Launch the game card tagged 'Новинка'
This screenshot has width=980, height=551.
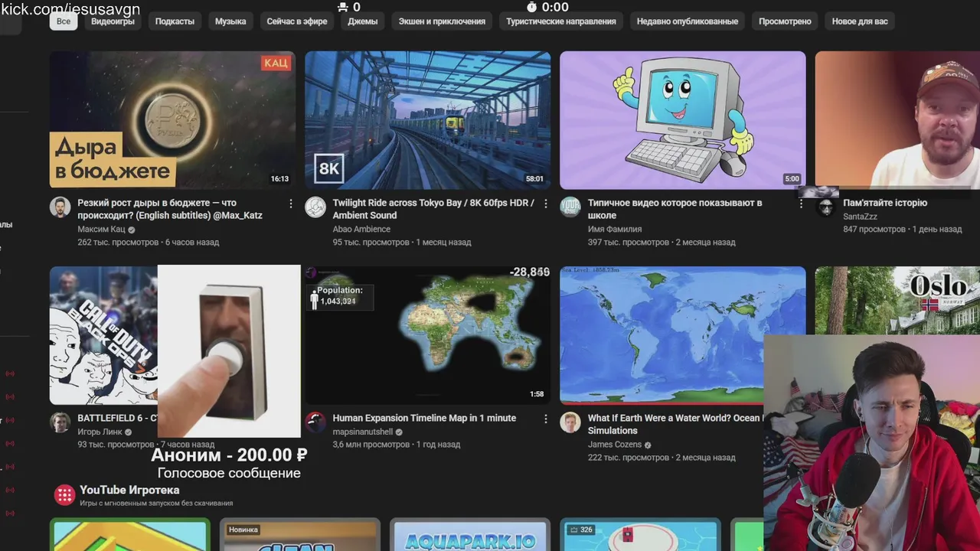coord(300,534)
